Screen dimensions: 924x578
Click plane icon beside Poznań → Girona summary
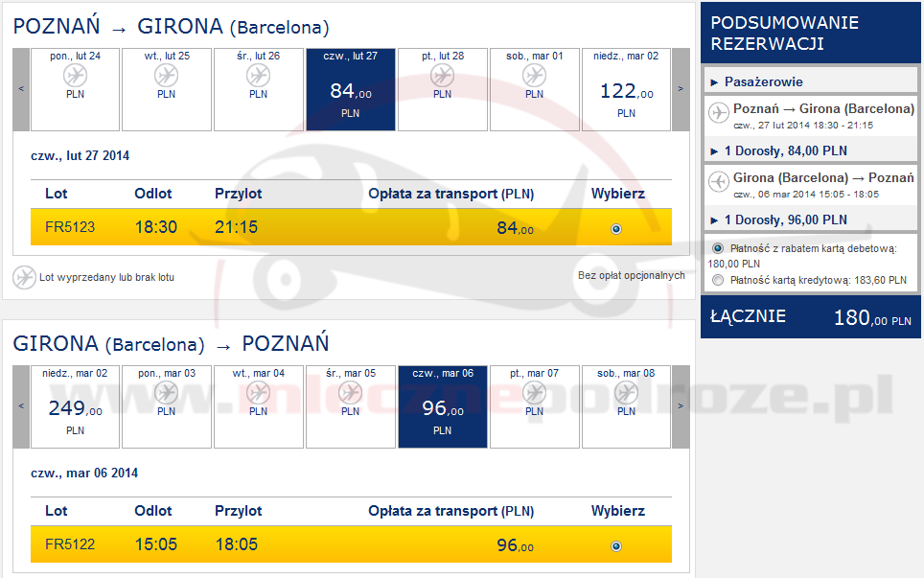(719, 113)
